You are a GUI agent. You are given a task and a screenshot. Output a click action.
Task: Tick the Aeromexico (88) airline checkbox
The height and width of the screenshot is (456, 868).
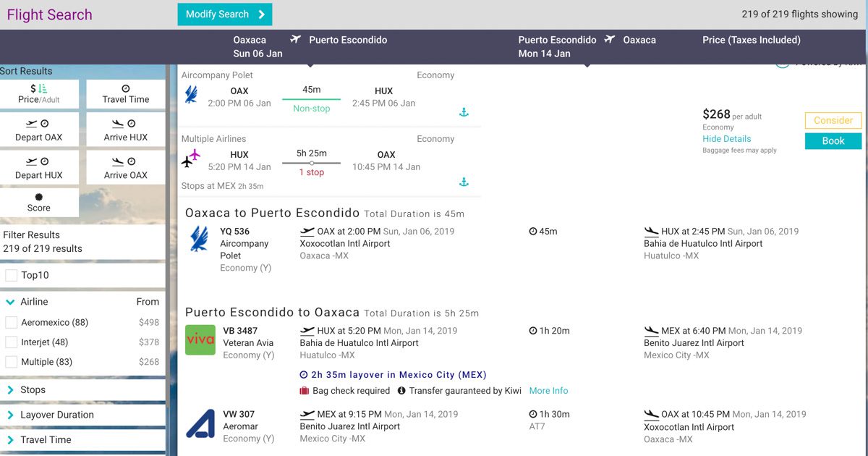coord(11,322)
